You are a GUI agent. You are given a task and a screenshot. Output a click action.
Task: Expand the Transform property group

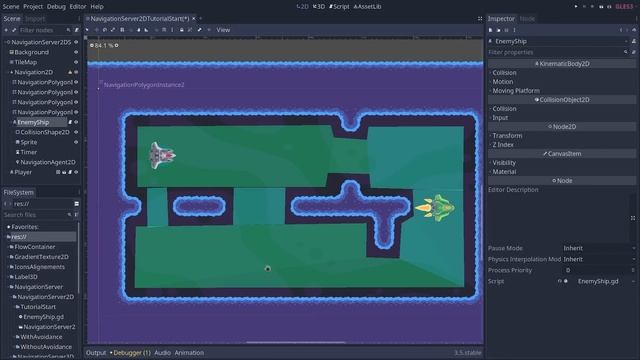[x=507, y=136]
